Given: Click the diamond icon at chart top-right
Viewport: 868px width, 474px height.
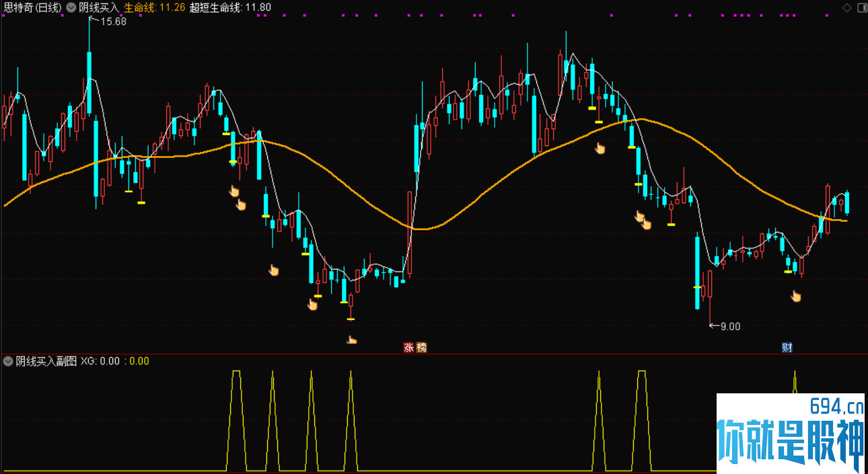Looking at the screenshot, I should (x=846, y=7).
